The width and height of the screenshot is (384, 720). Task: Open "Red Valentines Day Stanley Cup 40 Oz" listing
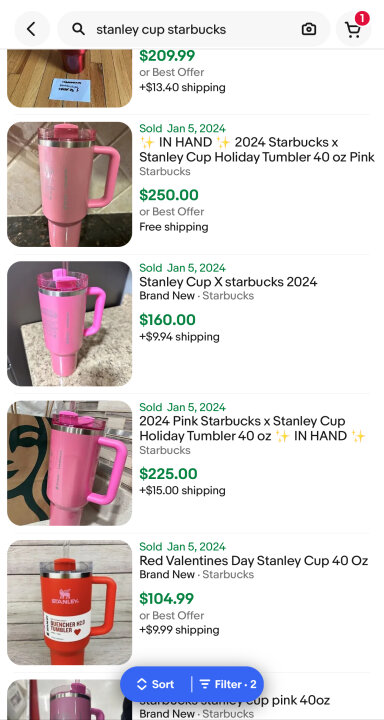(254, 561)
